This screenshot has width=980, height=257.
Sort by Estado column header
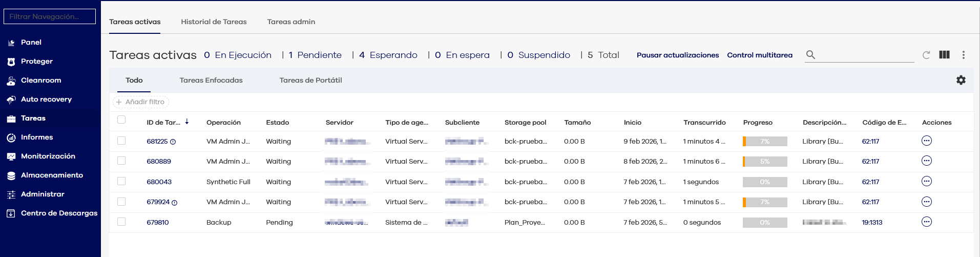(x=278, y=122)
